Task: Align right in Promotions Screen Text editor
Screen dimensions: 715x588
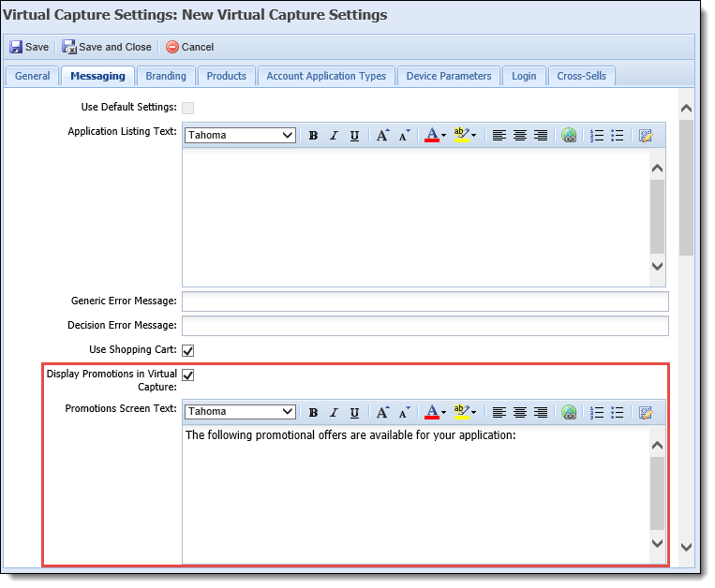Action: [x=541, y=412]
